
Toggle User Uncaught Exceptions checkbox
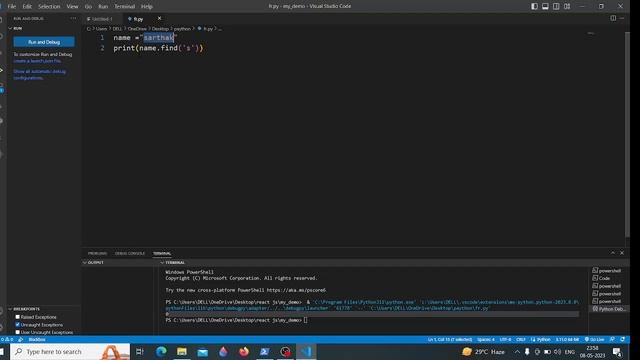click(x=18, y=332)
